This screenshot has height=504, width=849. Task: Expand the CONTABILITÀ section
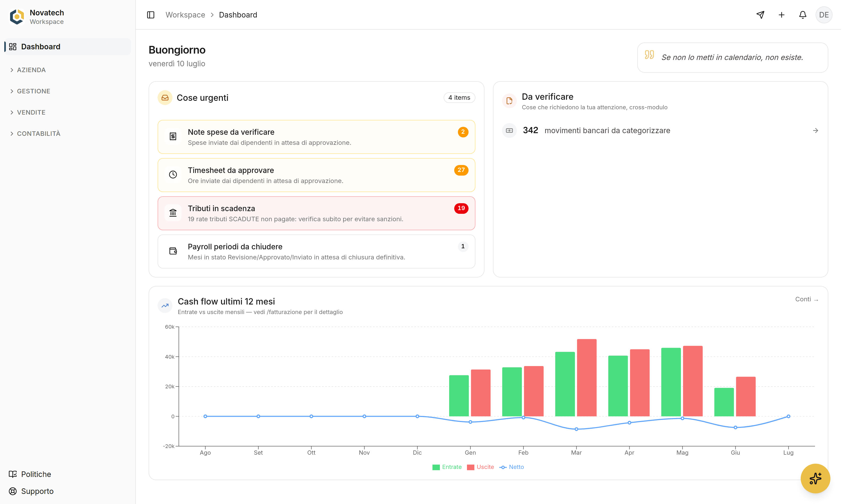pyautogui.click(x=39, y=133)
